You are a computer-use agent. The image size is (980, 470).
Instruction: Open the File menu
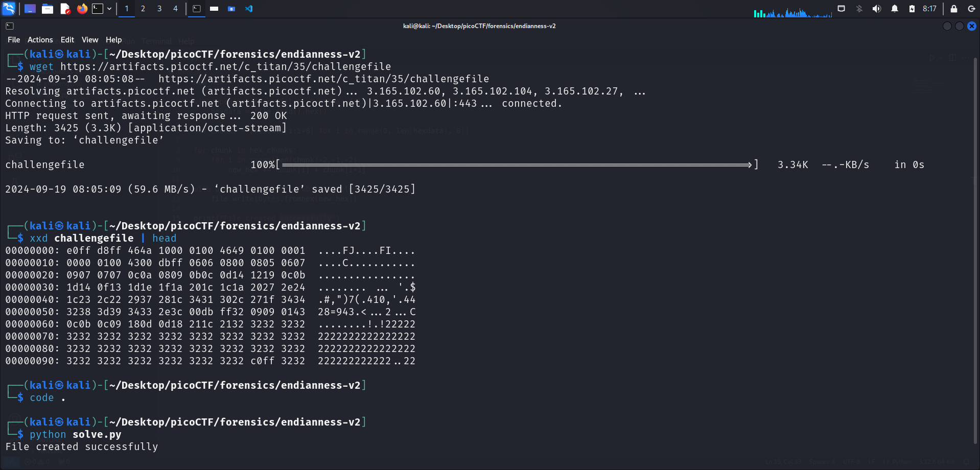pos(14,40)
